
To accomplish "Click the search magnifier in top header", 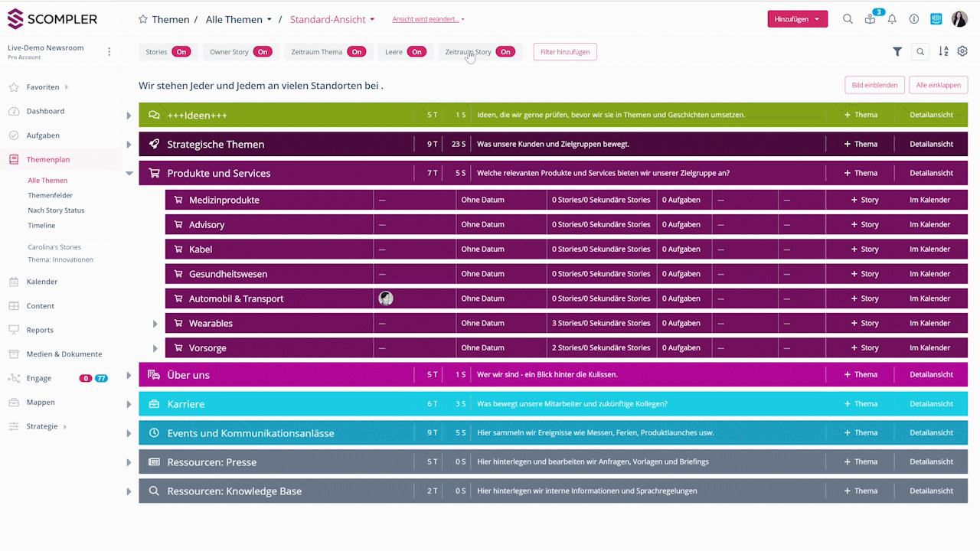I will pyautogui.click(x=848, y=19).
